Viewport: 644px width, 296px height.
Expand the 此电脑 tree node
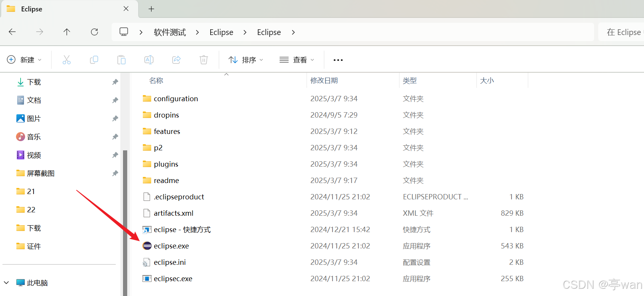(x=6, y=283)
